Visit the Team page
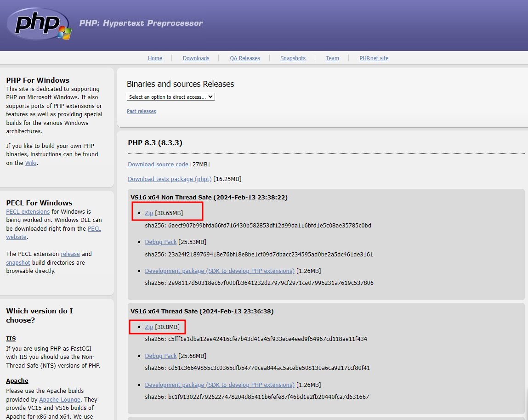Viewport: 528px width, 420px height. pos(332,58)
